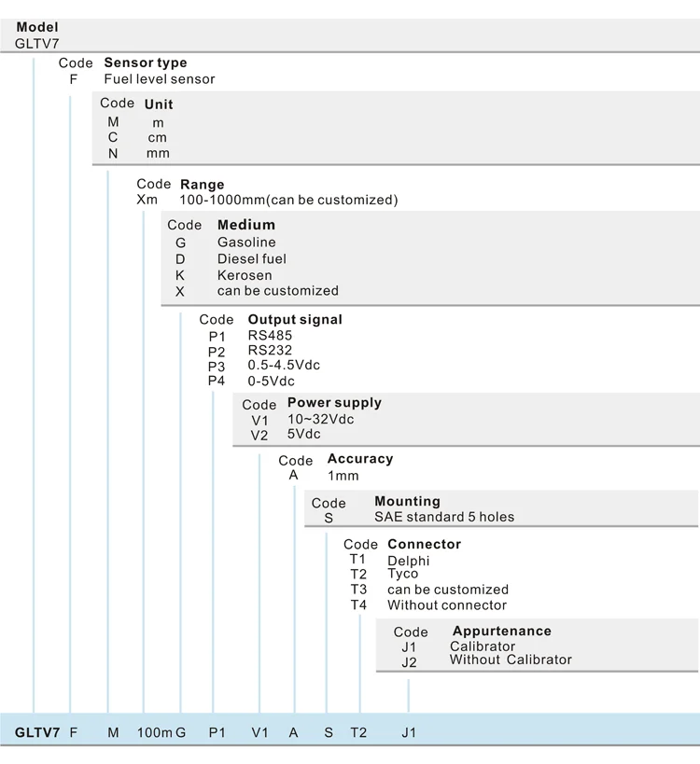700x764 pixels.
Task: Click the 'Xm' range code
Action: pos(147,200)
